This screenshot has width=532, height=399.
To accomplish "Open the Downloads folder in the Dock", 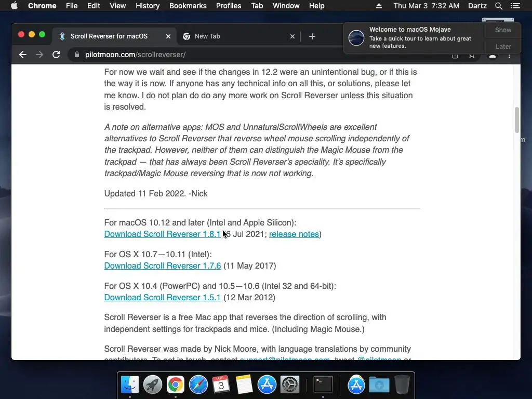I will pyautogui.click(x=379, y=384).
